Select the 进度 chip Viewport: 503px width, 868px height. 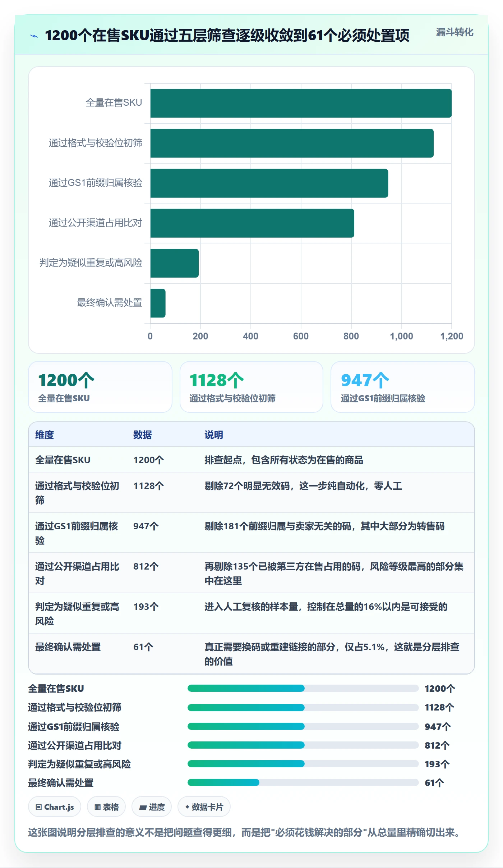(152, 807)
